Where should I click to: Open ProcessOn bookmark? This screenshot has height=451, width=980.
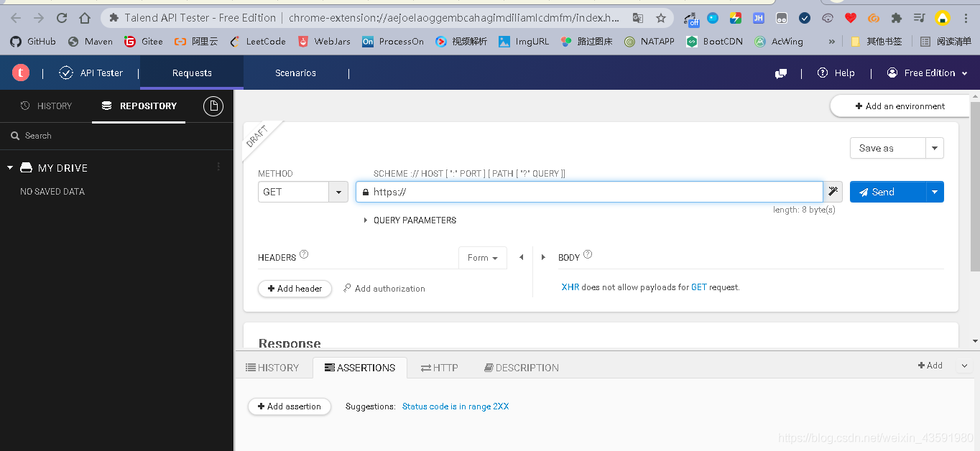(393, 42)
